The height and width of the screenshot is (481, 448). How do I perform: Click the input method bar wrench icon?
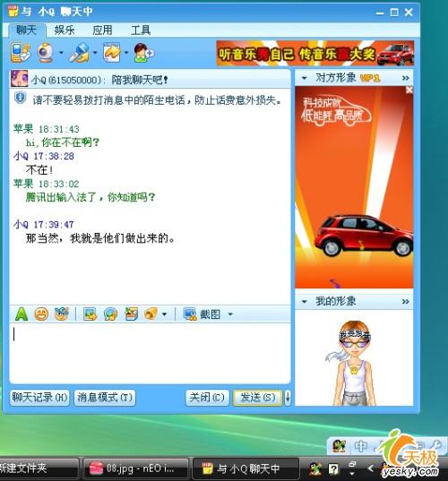click(435, 445)
